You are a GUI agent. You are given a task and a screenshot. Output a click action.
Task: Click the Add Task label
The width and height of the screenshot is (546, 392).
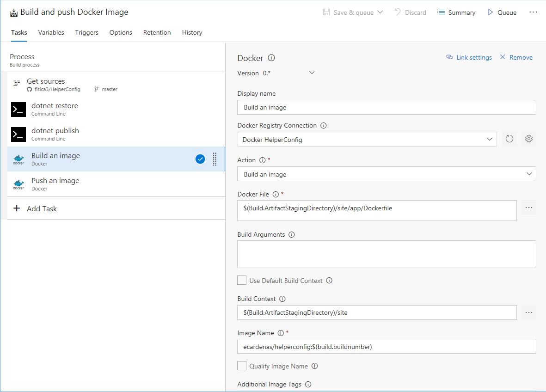click(x=42, y=208)
